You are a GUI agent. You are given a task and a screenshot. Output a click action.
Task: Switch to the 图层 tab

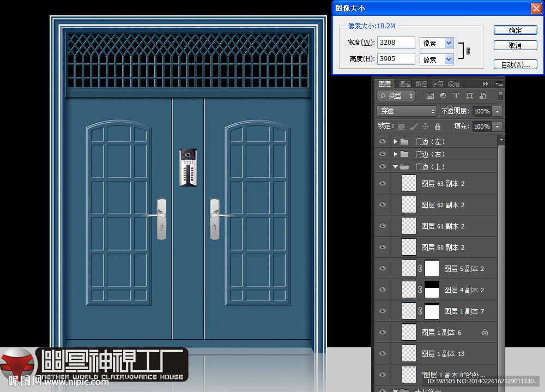384,84
